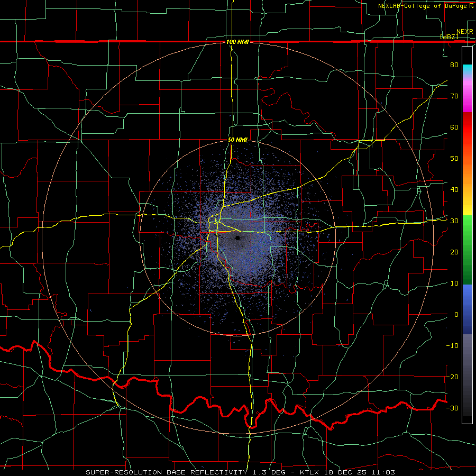Click the "50 NMI" range ring label

point(237,140)
